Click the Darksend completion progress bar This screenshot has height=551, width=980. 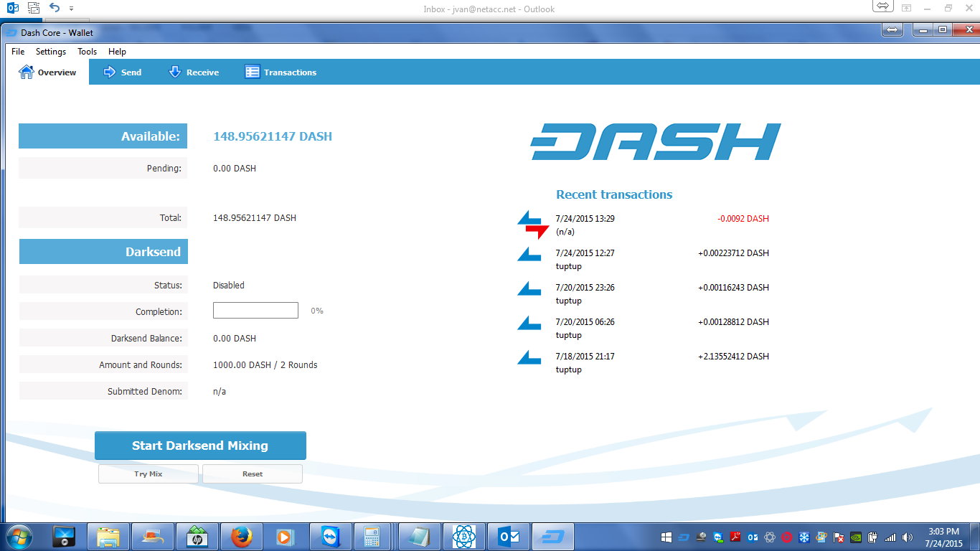255,311
